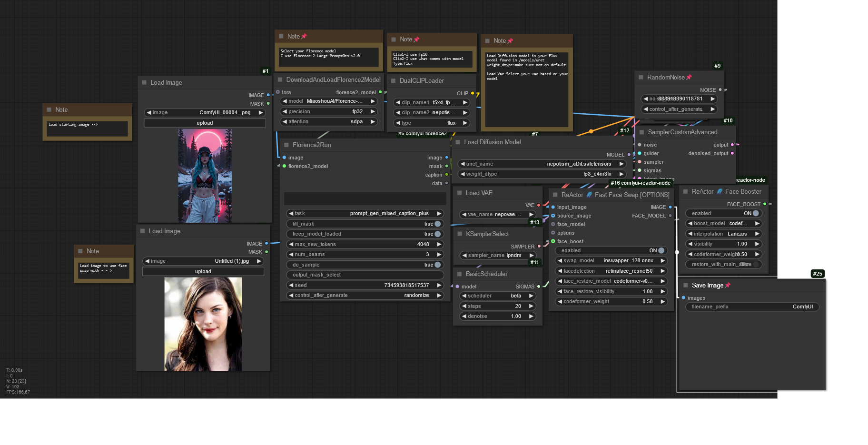This screenshot has height=445, width=868.
Task: Increase steps value with right arrow
Action: point(531,307)
